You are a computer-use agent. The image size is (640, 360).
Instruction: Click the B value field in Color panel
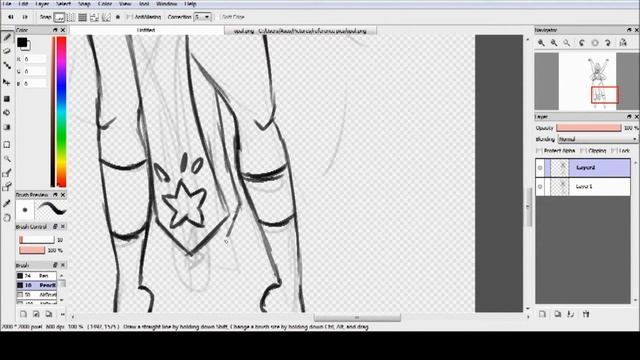click(x=34, y=84)
